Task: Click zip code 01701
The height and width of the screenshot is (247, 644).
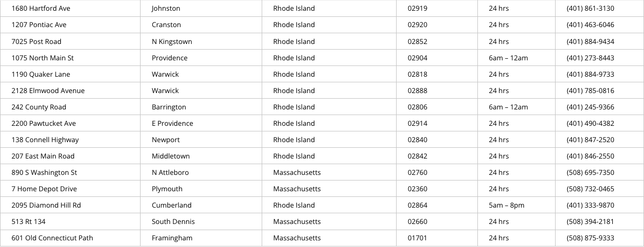Action: [417, 238]
